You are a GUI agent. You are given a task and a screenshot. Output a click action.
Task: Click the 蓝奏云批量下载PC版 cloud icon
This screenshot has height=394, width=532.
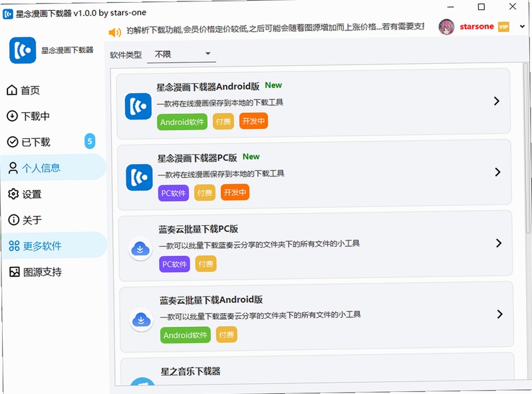click(x=140, y=248)
